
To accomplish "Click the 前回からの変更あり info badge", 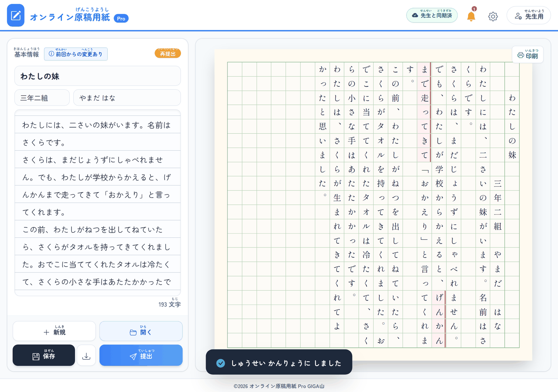I will [x=76, y=54].
